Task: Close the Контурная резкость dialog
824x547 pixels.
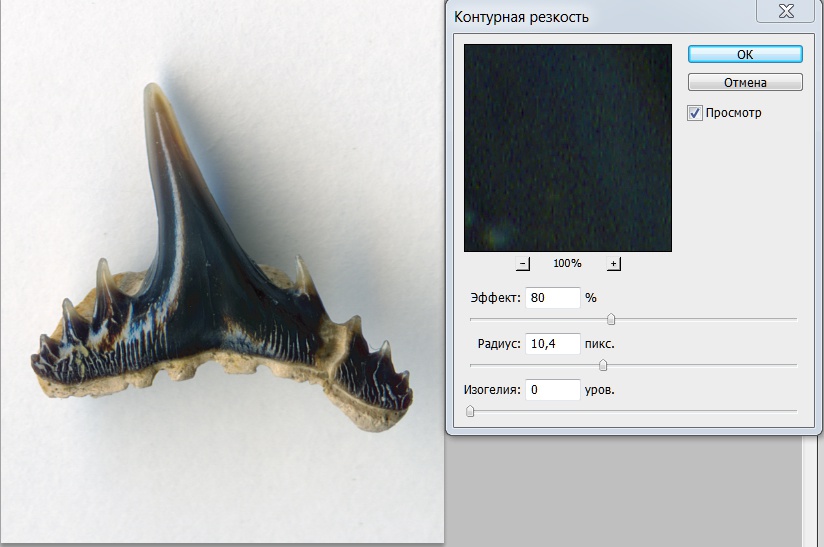Action: (788, 11)
